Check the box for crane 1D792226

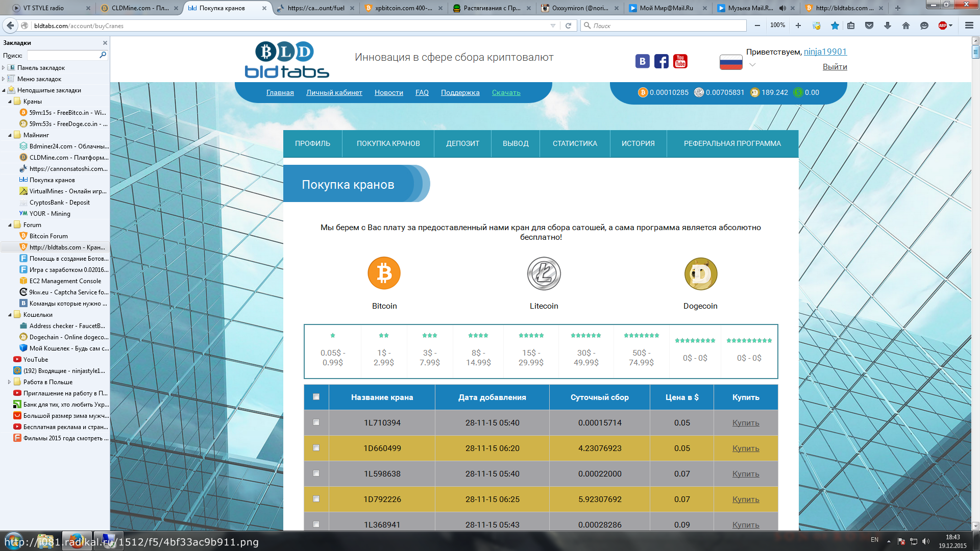pos(316,499)
